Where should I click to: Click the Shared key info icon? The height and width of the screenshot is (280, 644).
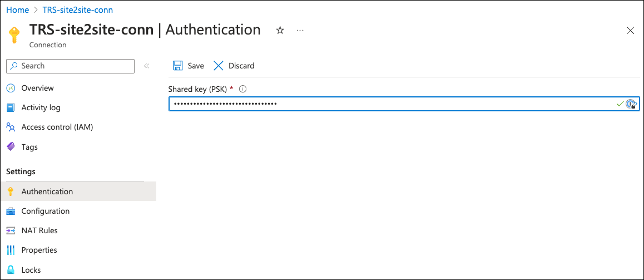242,89
